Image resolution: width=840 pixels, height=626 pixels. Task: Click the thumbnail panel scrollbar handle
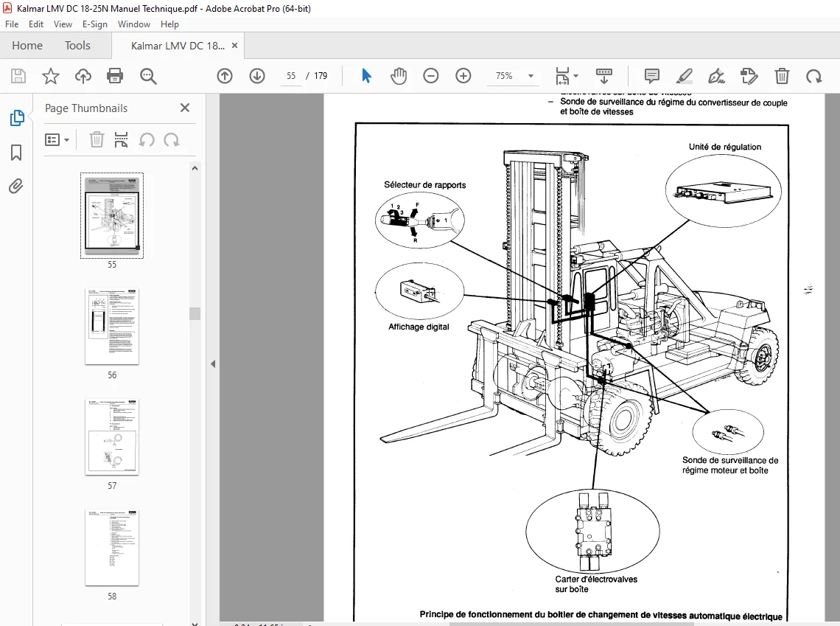195,313
